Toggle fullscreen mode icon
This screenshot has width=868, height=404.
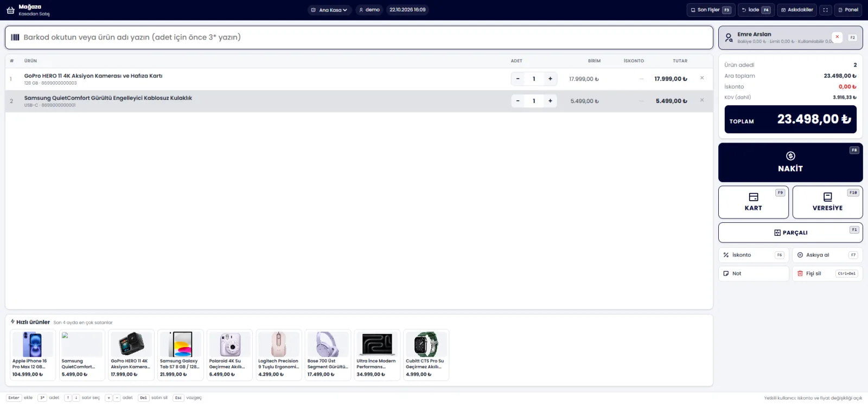[826, 10]
